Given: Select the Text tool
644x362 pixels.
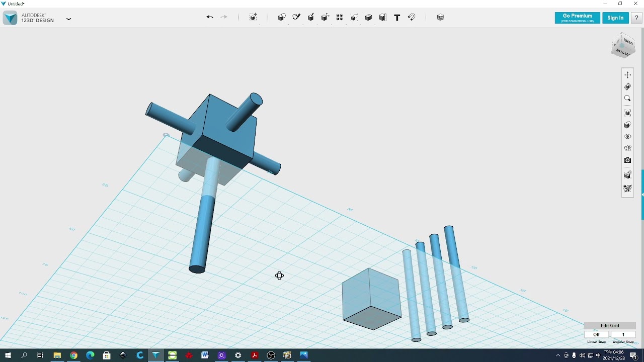Looking at the screenshot, I should pos(397,18).
